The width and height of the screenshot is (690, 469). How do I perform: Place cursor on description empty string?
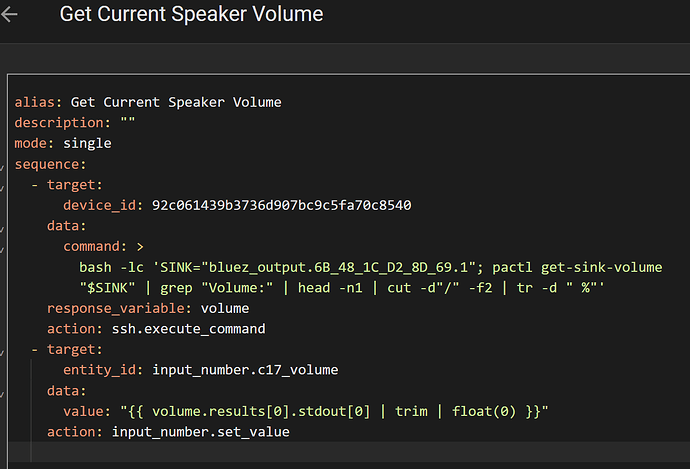click(x=128, y=122)
